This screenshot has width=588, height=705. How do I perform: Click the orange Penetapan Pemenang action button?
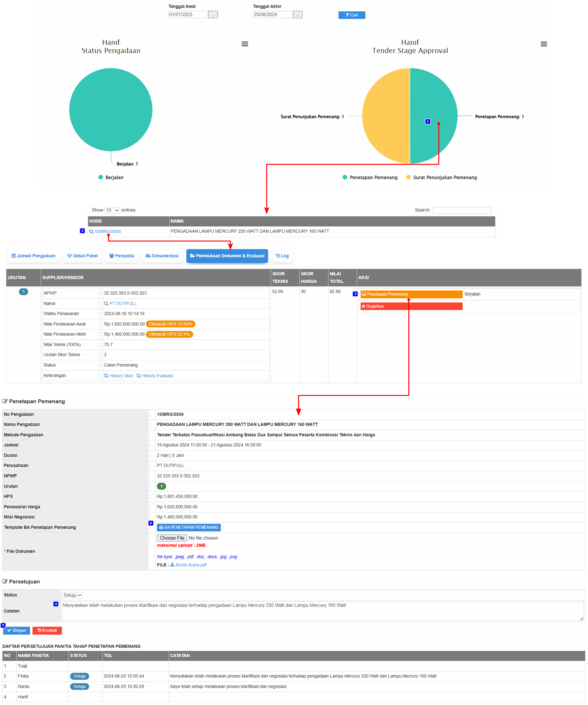click(x=411, y=294)
